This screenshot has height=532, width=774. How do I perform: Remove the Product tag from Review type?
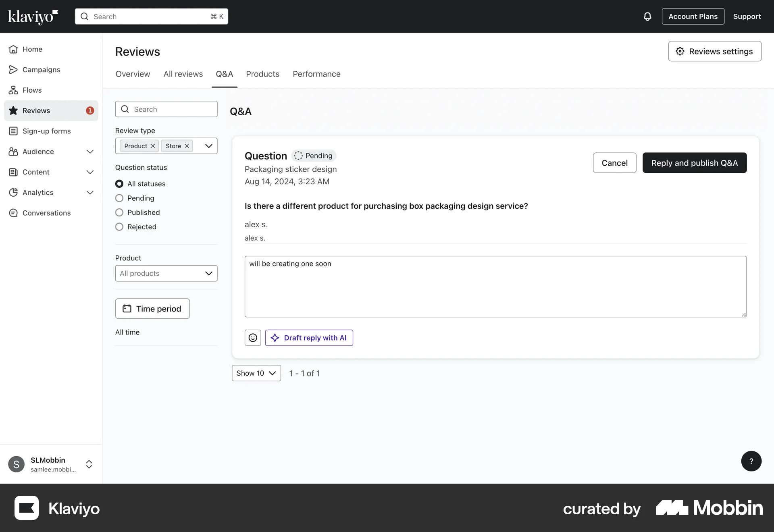tap(153, 146)
